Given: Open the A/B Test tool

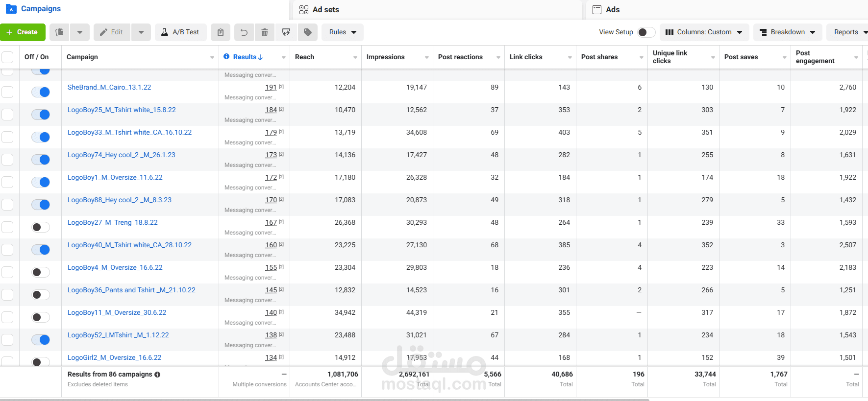Looking at the screenshot, I should [180, 32].
